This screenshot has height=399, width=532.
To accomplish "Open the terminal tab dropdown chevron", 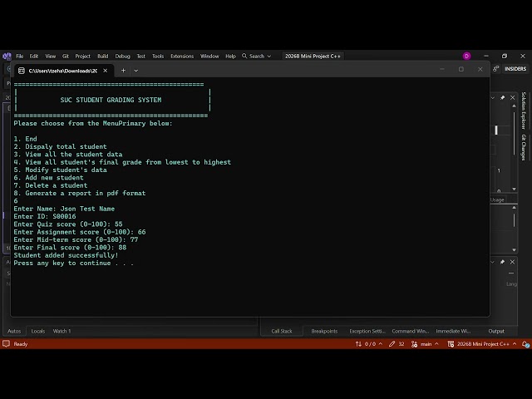I will tap(136, 71).
